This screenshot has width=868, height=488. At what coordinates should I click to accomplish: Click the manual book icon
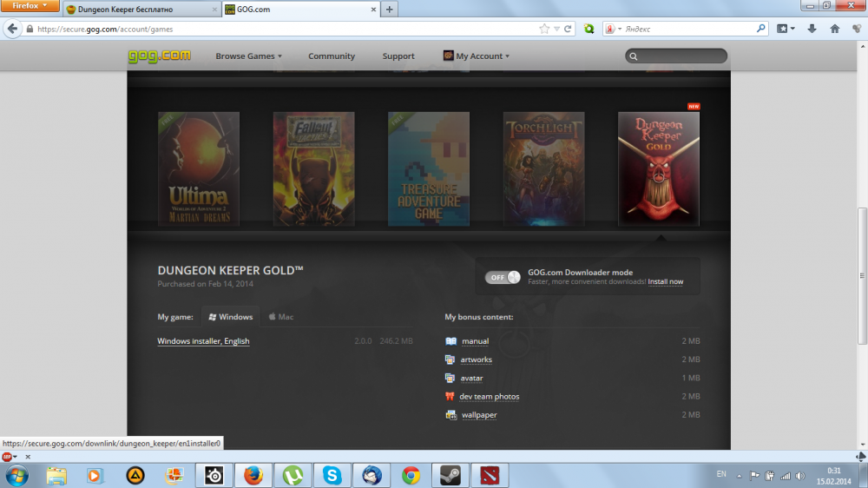(450, 341)
